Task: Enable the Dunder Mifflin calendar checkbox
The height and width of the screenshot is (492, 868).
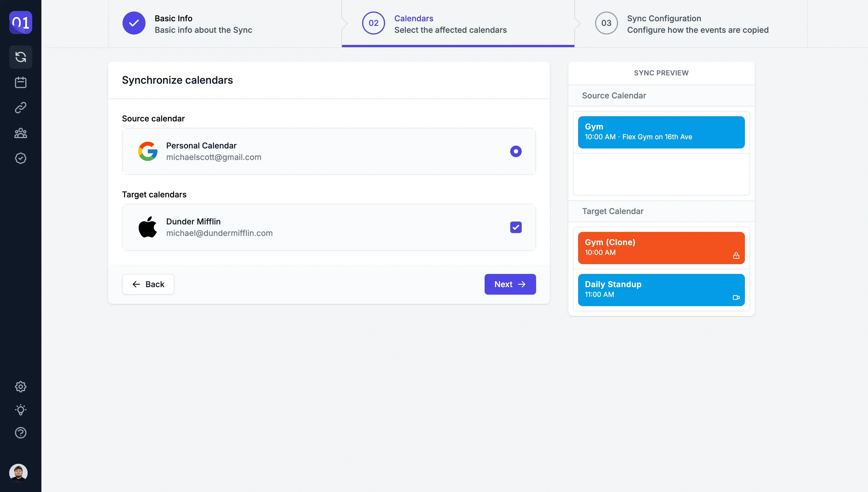Action: pyautogui.click(x=515, y=227)
